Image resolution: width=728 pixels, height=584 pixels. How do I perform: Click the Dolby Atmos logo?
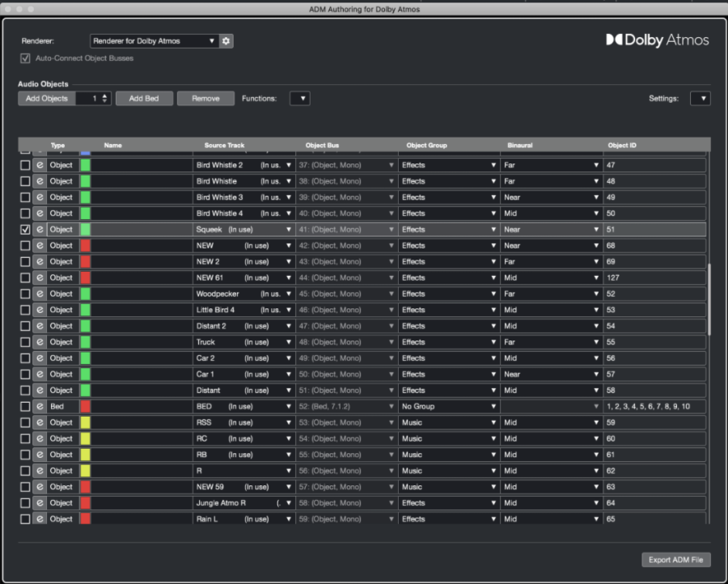[658, 40]
